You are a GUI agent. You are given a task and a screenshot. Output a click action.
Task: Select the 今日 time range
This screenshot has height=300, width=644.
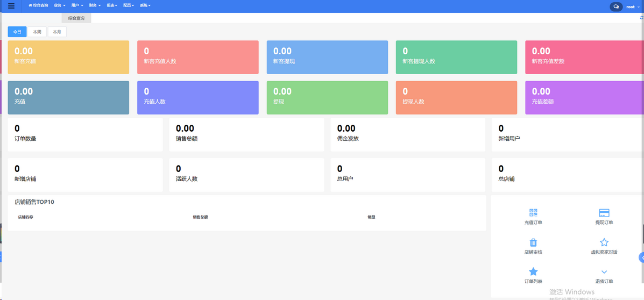[x=17, y=32]
